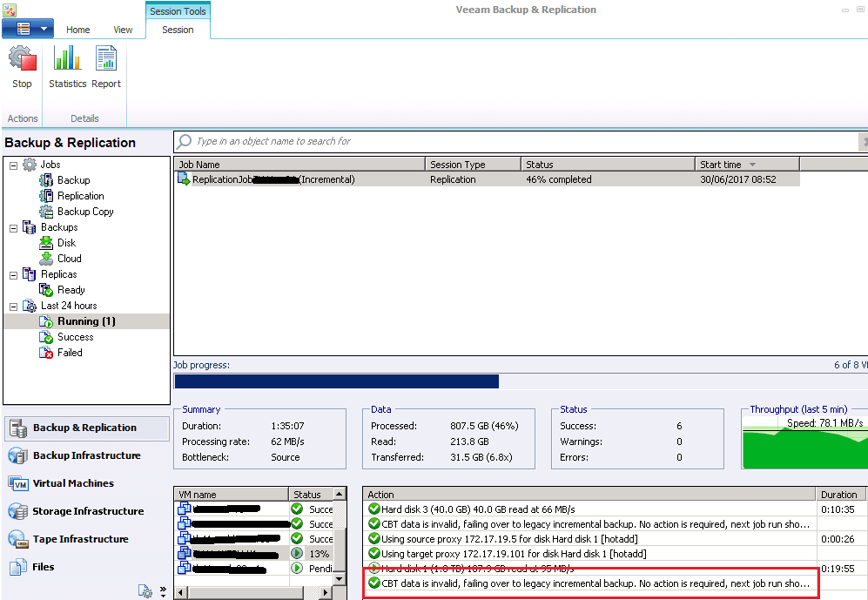
Task: Sort by Status column header in sessions list
Action: pos(608,165)
